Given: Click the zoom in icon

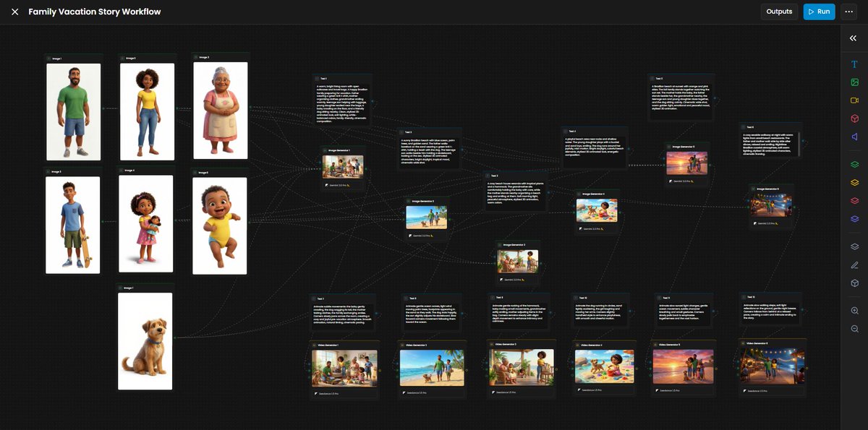Looking at the screenshot, I should 854,310.
